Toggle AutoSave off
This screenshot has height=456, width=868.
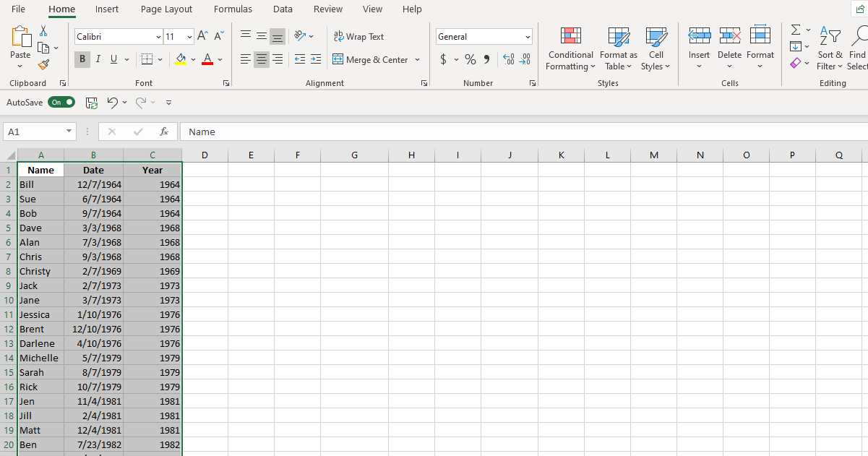61,102
